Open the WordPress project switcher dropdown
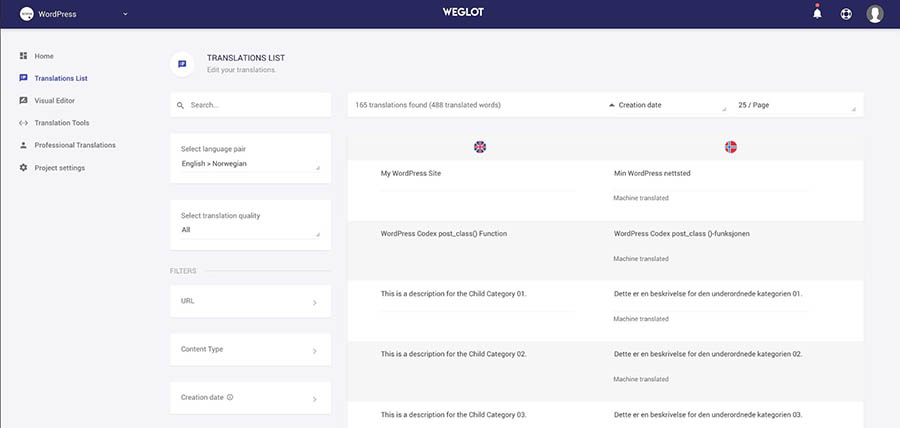The image size is (900, 428). 73,14
